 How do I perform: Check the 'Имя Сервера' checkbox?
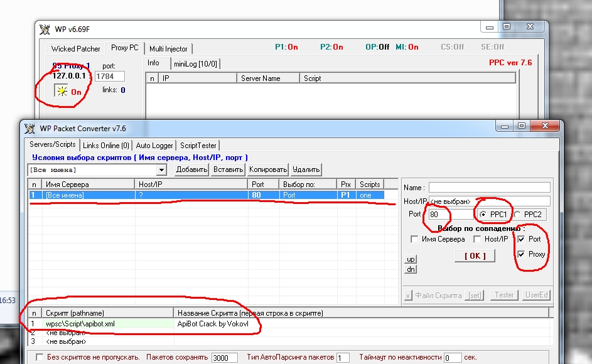point(414,239)
